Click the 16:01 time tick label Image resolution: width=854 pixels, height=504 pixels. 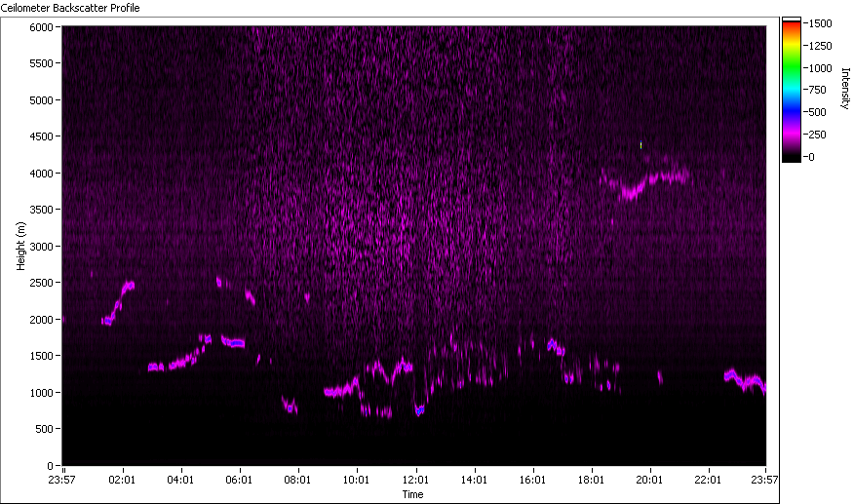click(x=532, y=480)
